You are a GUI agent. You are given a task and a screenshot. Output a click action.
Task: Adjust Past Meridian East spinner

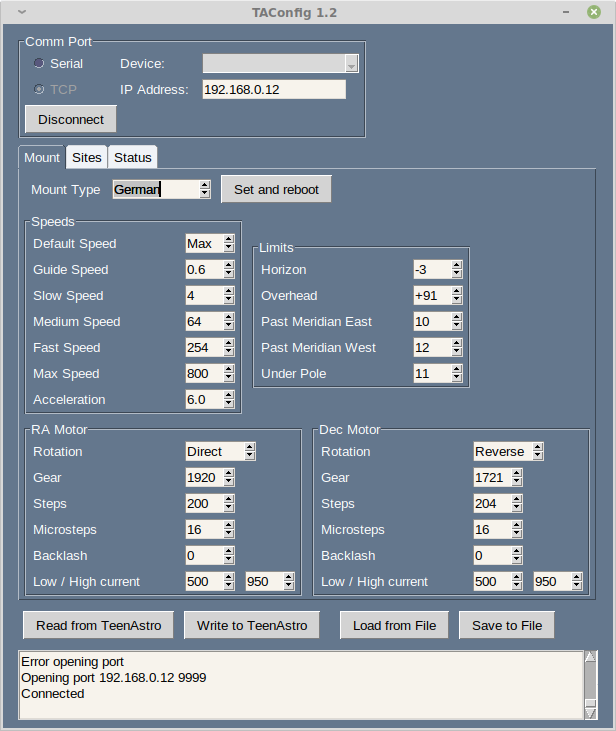[457, 322]
